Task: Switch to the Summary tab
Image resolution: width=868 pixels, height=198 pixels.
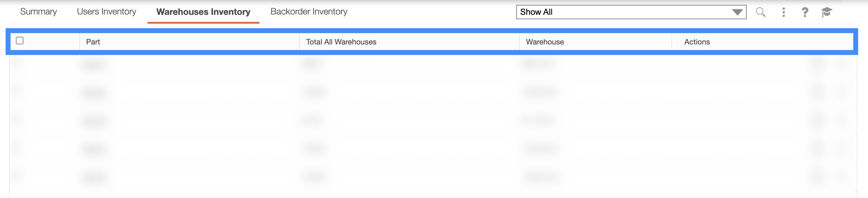Action: (x=38, y=12)
